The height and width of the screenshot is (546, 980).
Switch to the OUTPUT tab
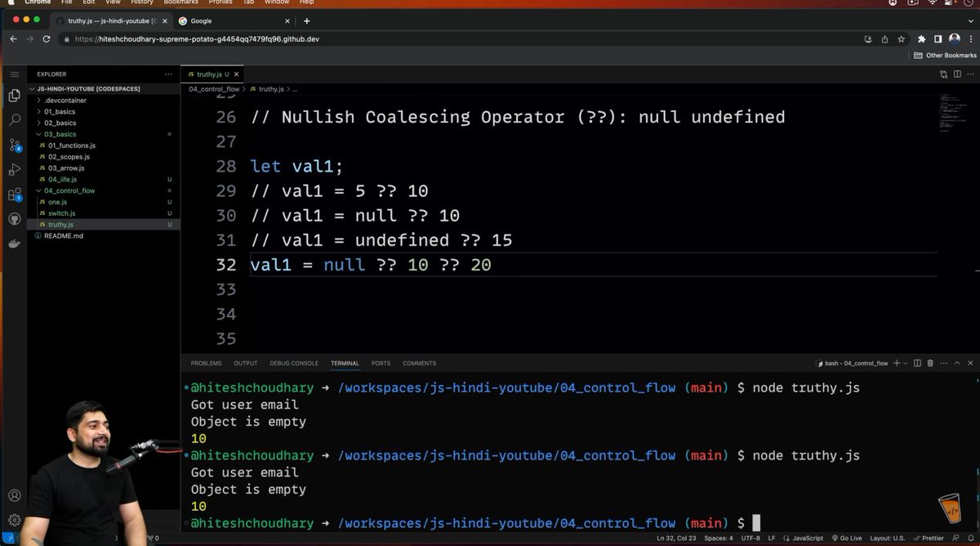(245, 363)
